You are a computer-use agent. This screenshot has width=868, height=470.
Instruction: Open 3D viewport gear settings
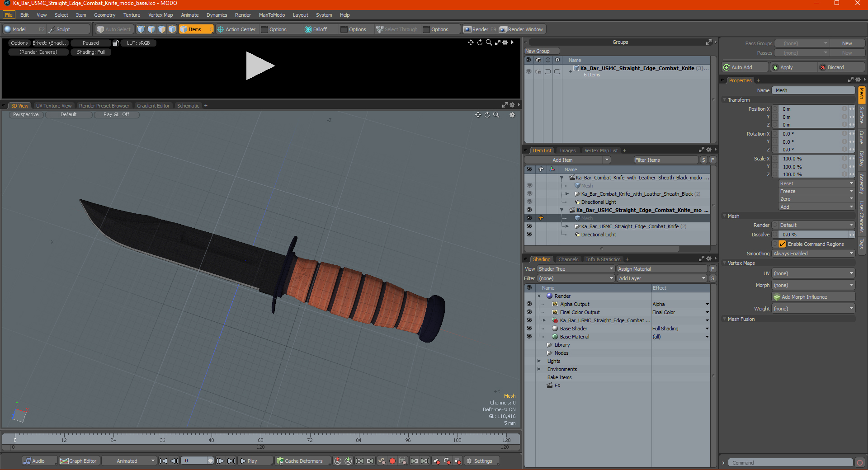coord(512,115)
